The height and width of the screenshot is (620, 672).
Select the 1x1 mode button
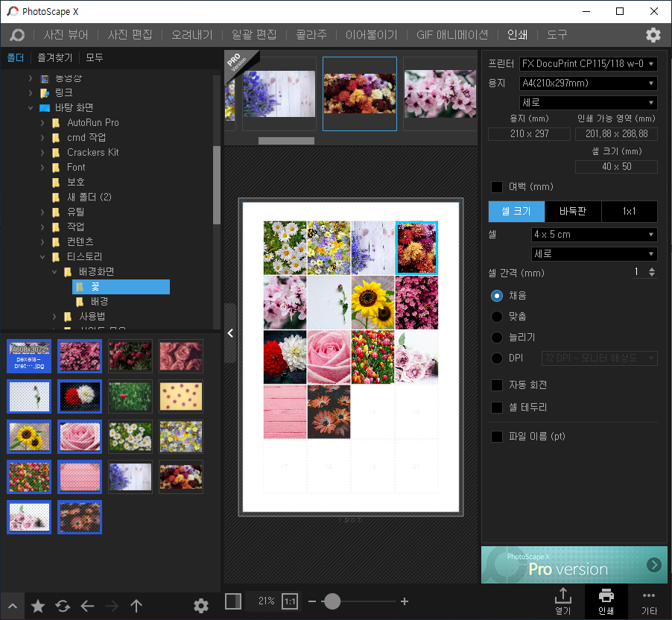click(629, 212)
